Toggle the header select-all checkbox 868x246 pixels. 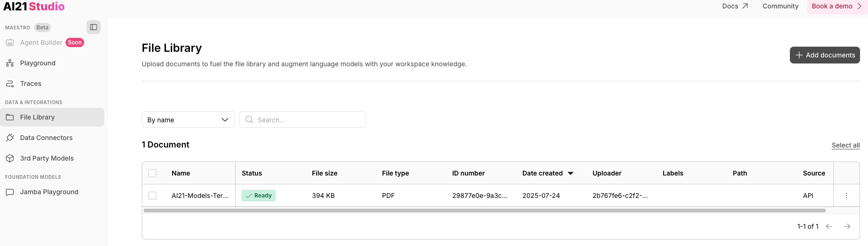click(152, 173)
